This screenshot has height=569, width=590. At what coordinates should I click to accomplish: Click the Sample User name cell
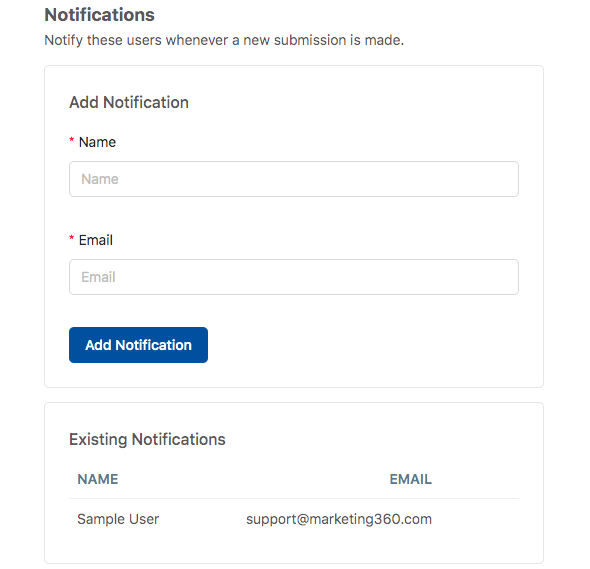click(x=118, y=519)
